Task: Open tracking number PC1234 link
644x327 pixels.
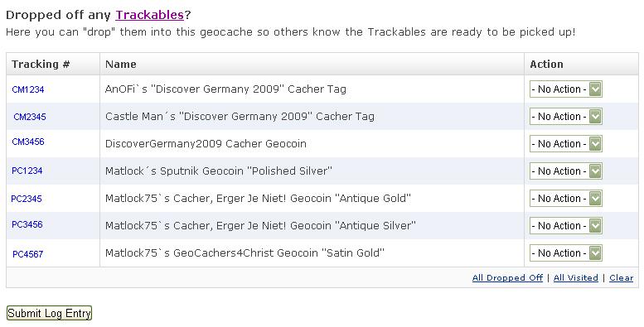Action: pyautogui.click(x=27, y=171)
